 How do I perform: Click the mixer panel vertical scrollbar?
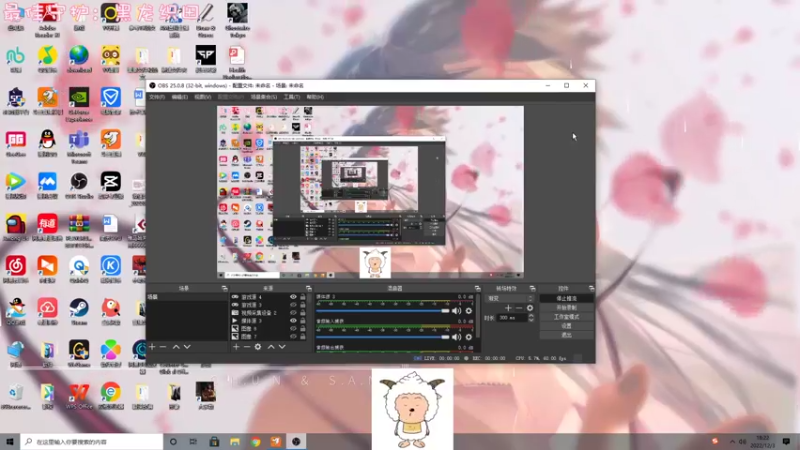(478, 316)
